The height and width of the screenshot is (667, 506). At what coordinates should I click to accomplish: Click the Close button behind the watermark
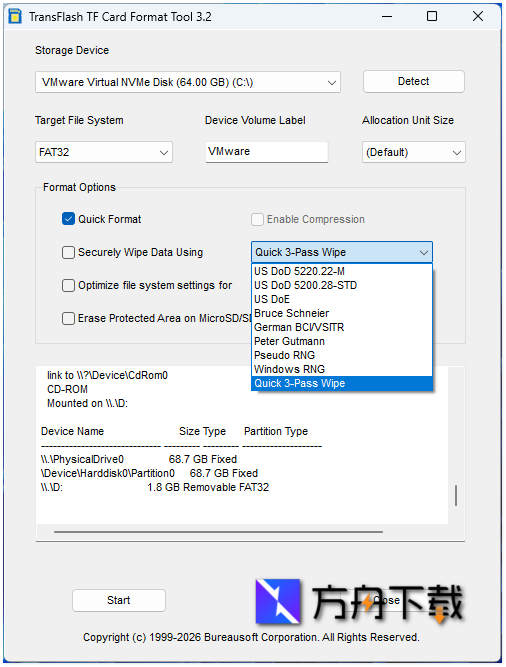coord(386,600)
